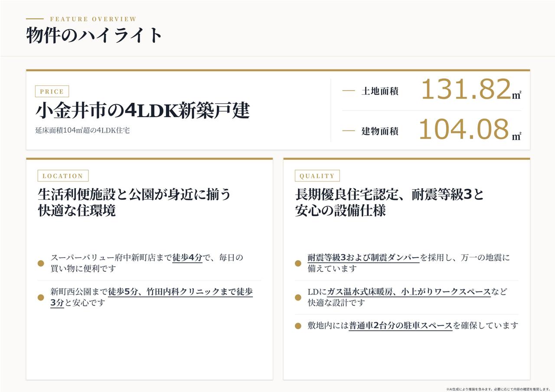The width and height of the screenshot is (555, 392).
Task: Click the 安心の設備仕様 heading line
Action: coord(340,211)
